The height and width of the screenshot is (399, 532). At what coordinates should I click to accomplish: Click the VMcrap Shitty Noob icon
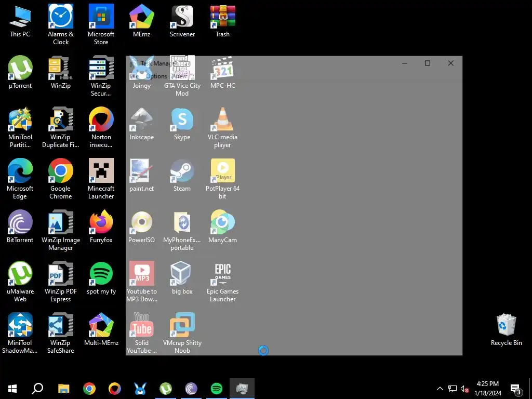(182, 333)
